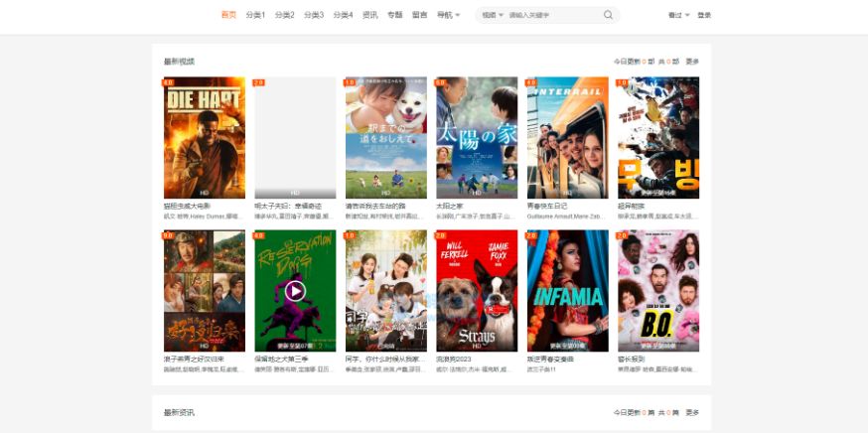Open the 首页 home tab

click(228, 15)
